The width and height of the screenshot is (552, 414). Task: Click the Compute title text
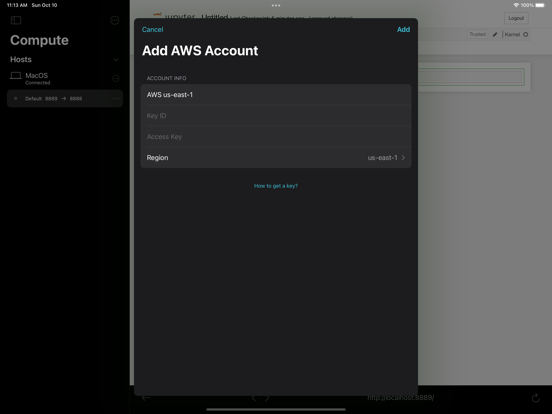click(x=39, y=40)
